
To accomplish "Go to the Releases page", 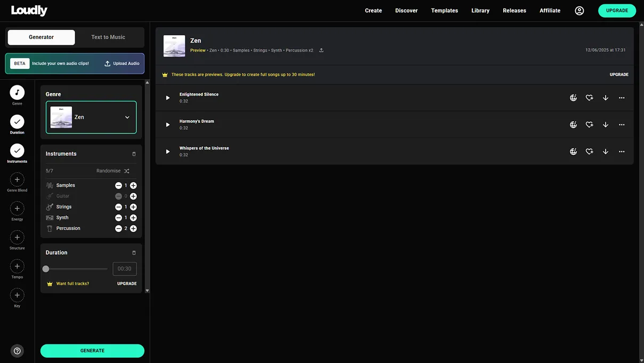I will point(514,11).
